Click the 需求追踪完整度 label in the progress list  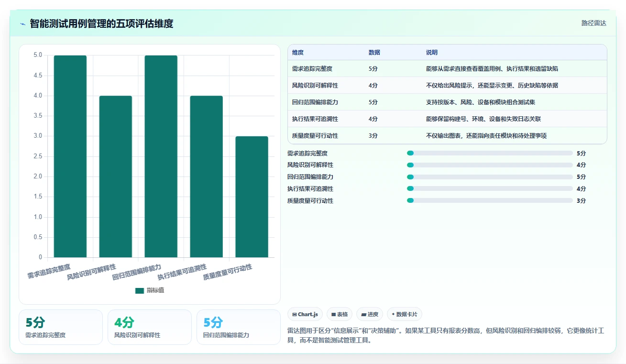click(x=308, y=154)
